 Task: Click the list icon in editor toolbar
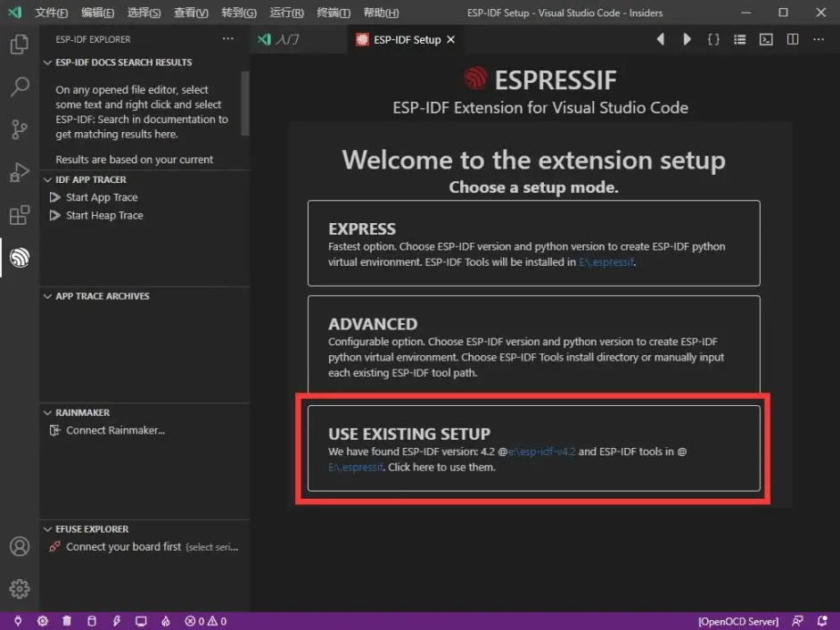740,39
